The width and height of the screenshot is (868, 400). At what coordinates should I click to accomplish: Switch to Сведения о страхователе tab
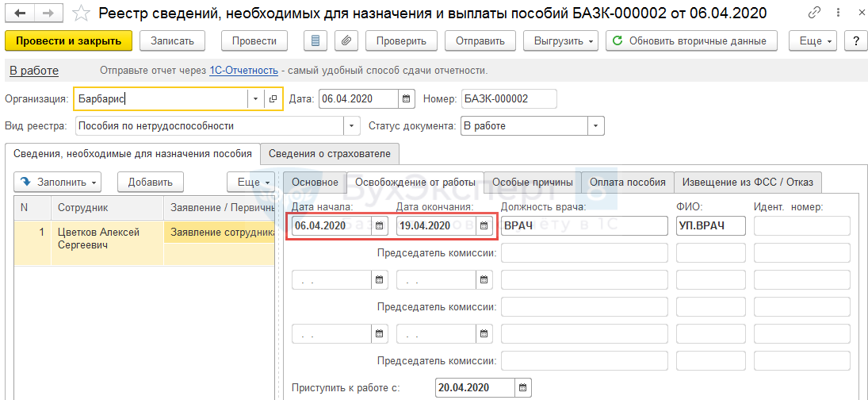pyautogui.click(x=331, y=154)
